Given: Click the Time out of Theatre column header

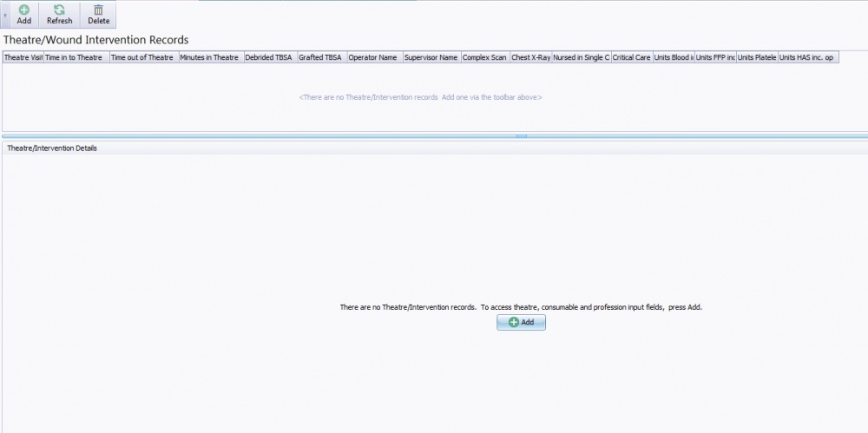Looking at the screenshot, I should [x=142, y=57].
